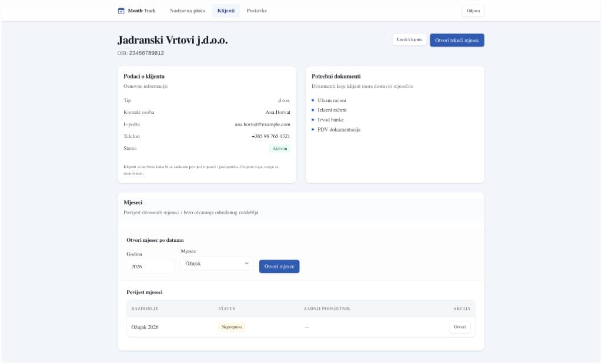Click the Godina year input field
The width and height of the screenshot is (602, 364).
[x=150, y=266]
